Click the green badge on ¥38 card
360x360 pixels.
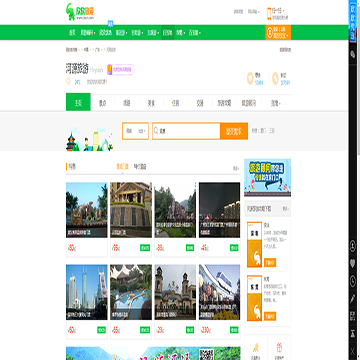[x=190, y=248]
